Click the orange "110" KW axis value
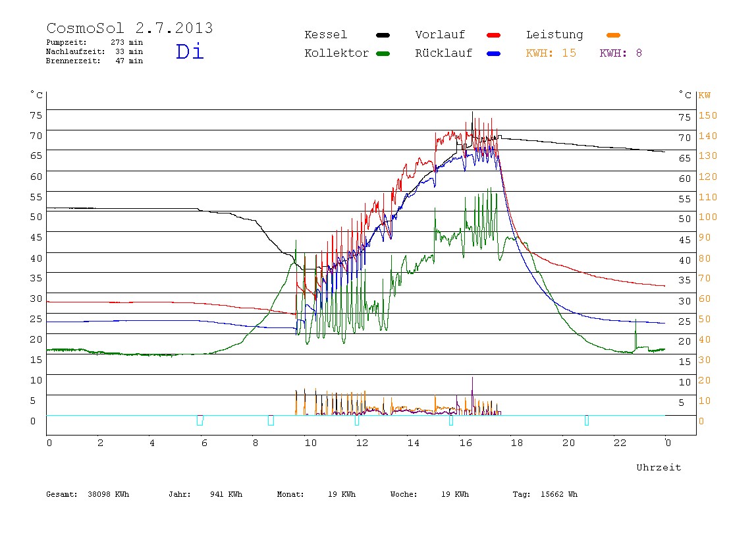This screenshot has height=535, width=756. click(x=708, y=197)
